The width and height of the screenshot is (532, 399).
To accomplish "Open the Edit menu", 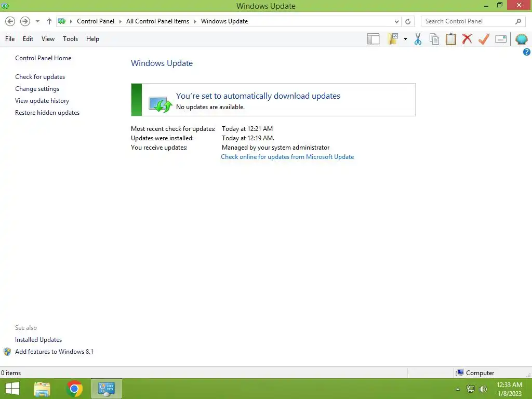I will [x=28, y=39].
